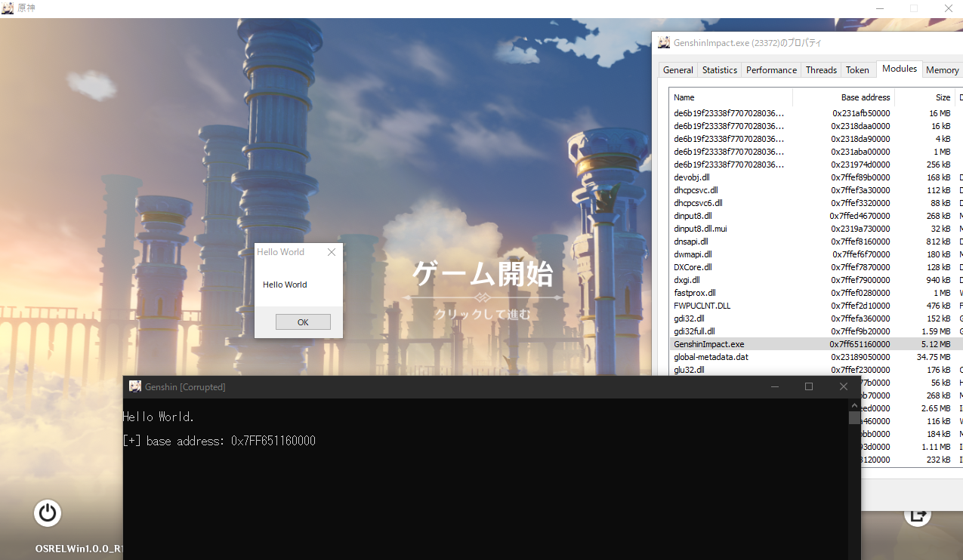Sort modules by Name column header

(730, 97)
